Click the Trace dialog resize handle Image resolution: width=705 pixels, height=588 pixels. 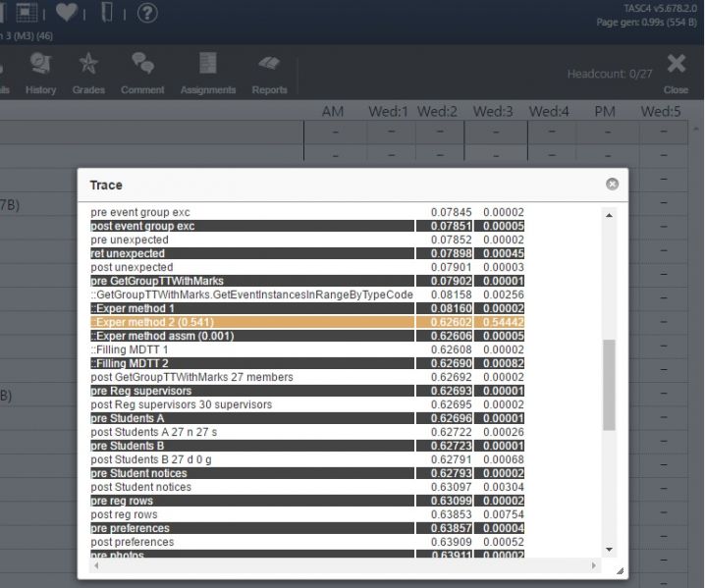point(619,571)
